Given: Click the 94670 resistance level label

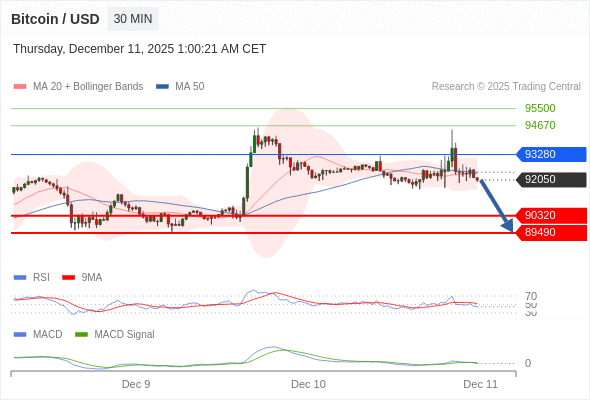Looking at the screenshot, I should (540, 125).
